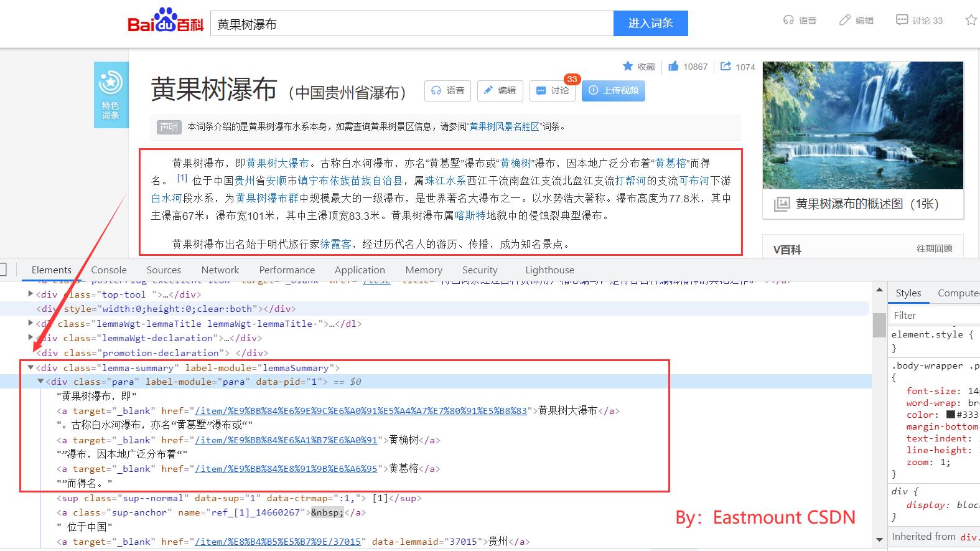Collapse the lemma-summary div node

[30, 367]
